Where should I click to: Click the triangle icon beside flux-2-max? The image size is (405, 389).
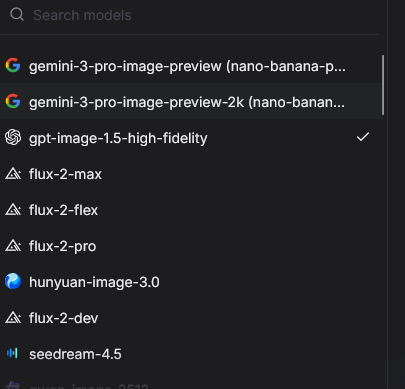(x=13, y=174)
